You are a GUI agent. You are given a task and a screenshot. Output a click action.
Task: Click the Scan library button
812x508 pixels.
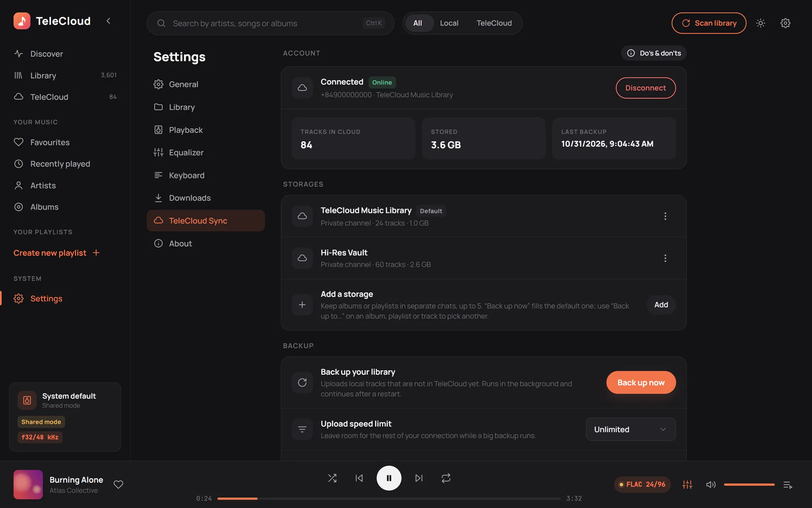(709, 23)
